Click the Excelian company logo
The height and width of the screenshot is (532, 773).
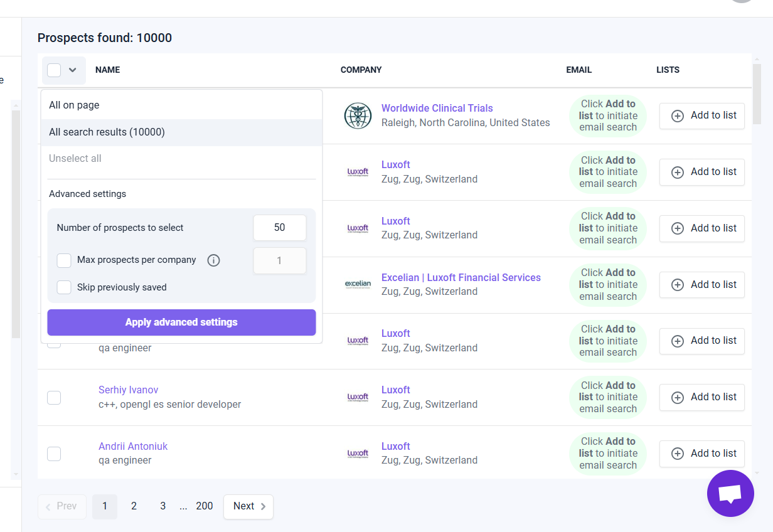358,284
